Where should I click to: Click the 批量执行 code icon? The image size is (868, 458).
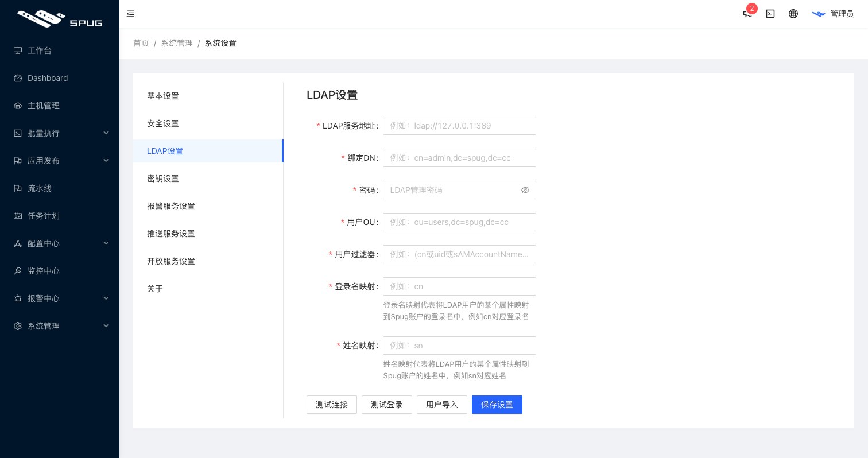[x=18, y=133]
